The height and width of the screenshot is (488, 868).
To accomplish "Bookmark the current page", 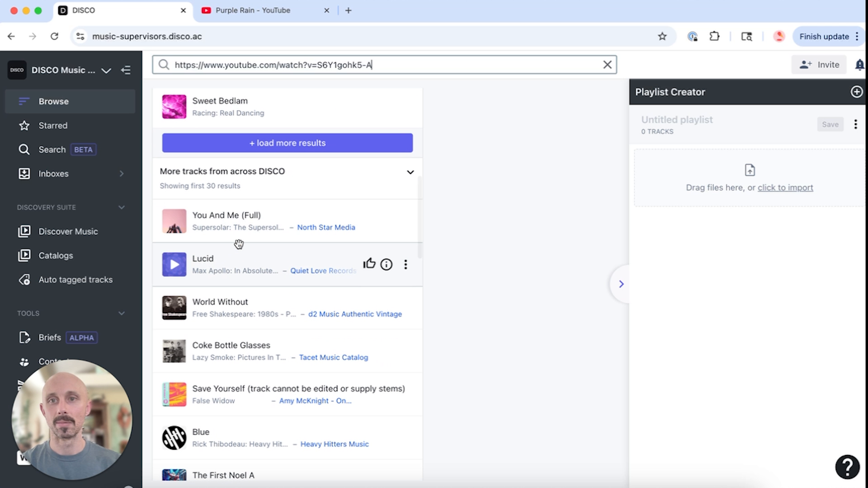I will (663, 36).
